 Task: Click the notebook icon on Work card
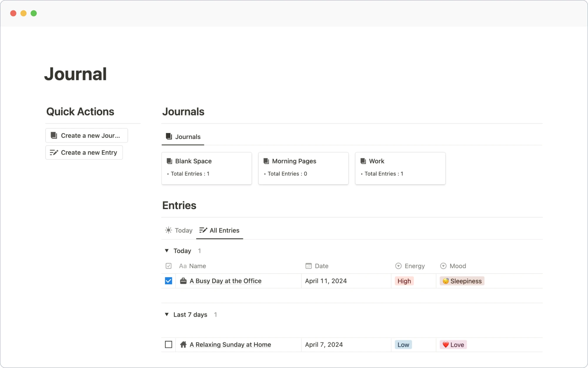pos(363,161)
